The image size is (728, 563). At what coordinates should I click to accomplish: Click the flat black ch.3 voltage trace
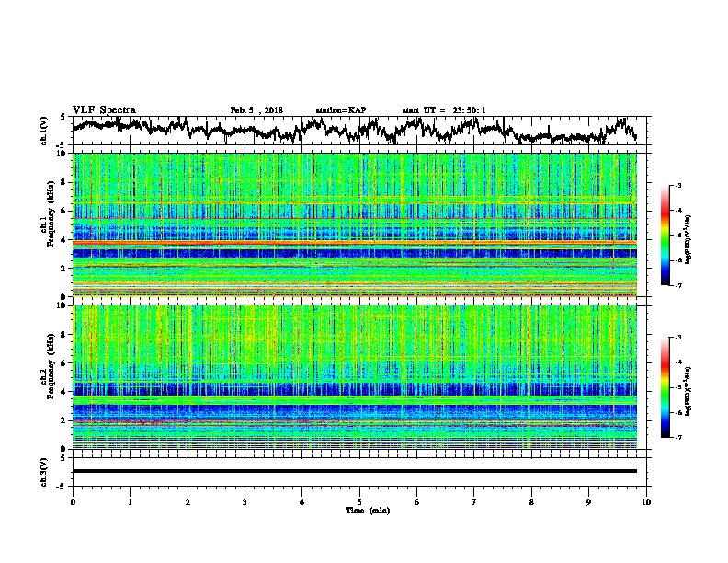point(355,471)
